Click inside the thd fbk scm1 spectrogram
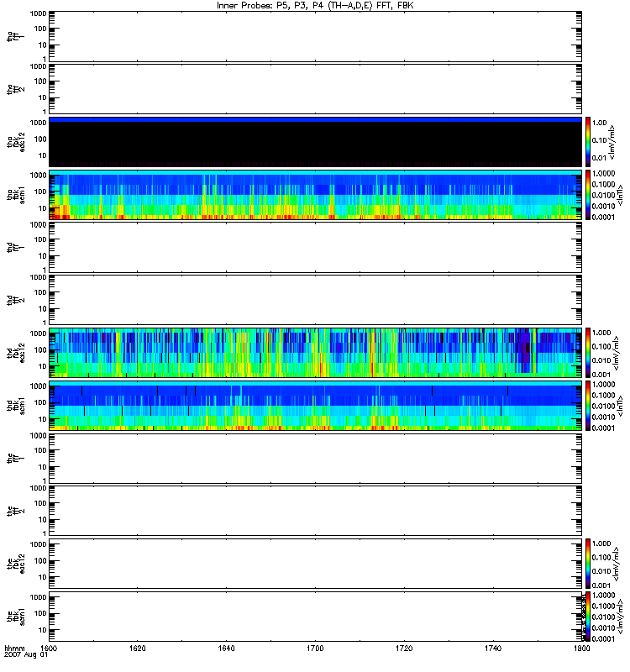The width and height of the screenshot is (630, 672). coord(315,406)
